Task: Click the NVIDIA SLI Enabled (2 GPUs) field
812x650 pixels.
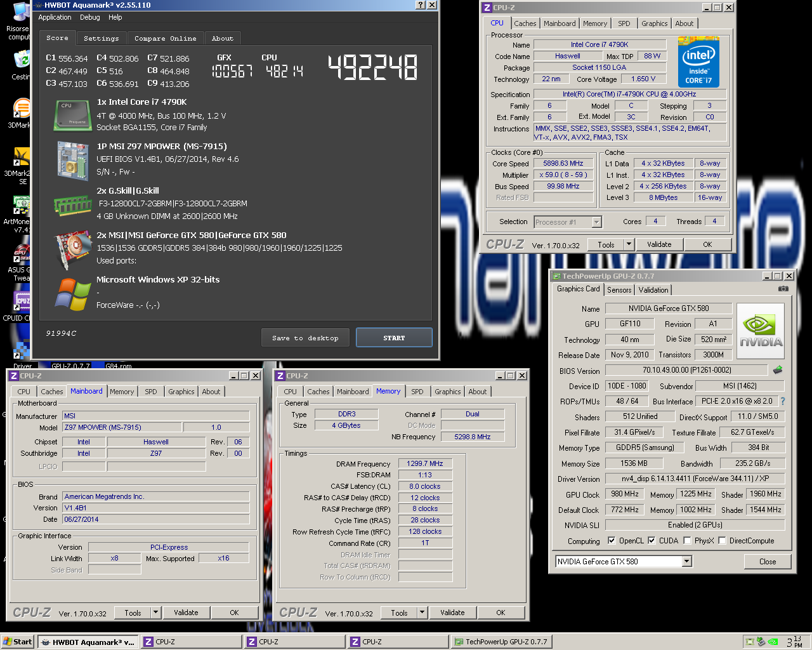Action: (695, 525)
